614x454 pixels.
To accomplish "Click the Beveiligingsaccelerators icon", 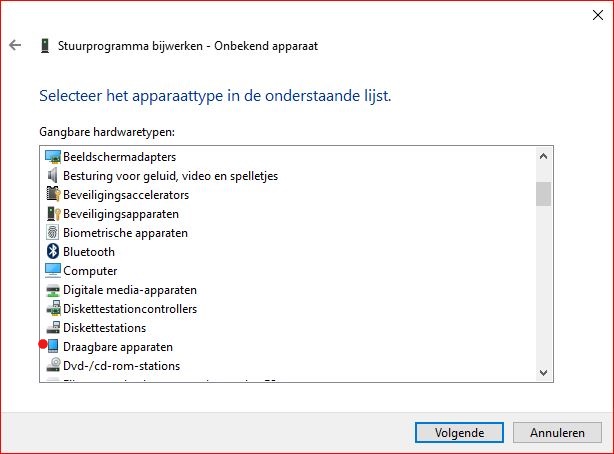I will (x=53, y=195).
